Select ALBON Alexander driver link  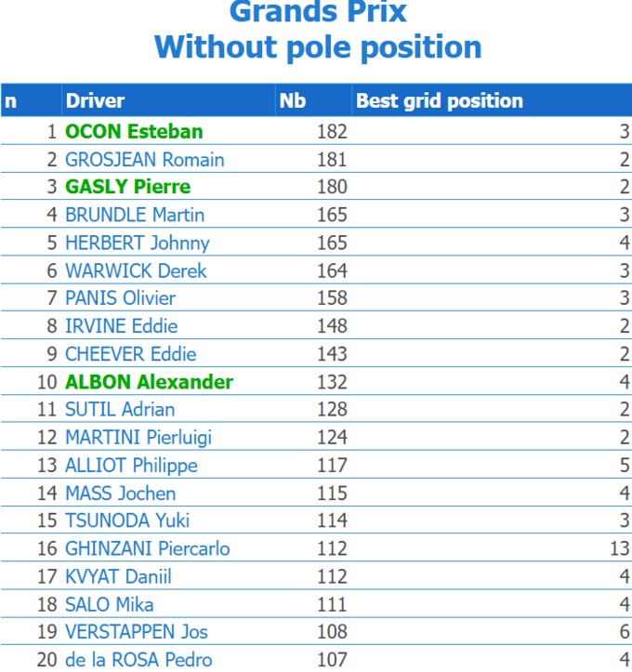[149, 382]
